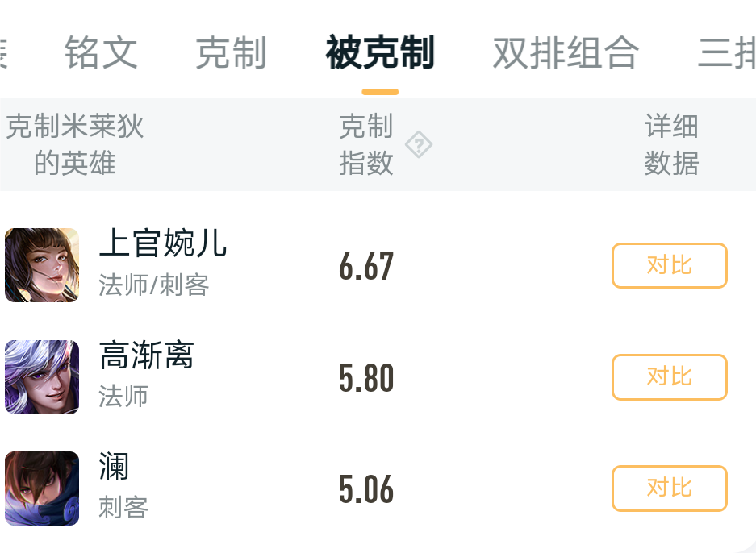Switch to the 克制 tab
The height and width of the screenshot is (553, 756).
[231, 52]
